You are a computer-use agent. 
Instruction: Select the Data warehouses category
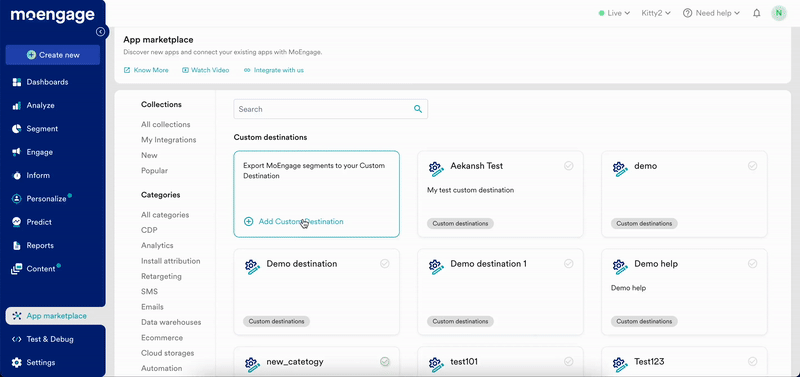[x=171, y=322]
